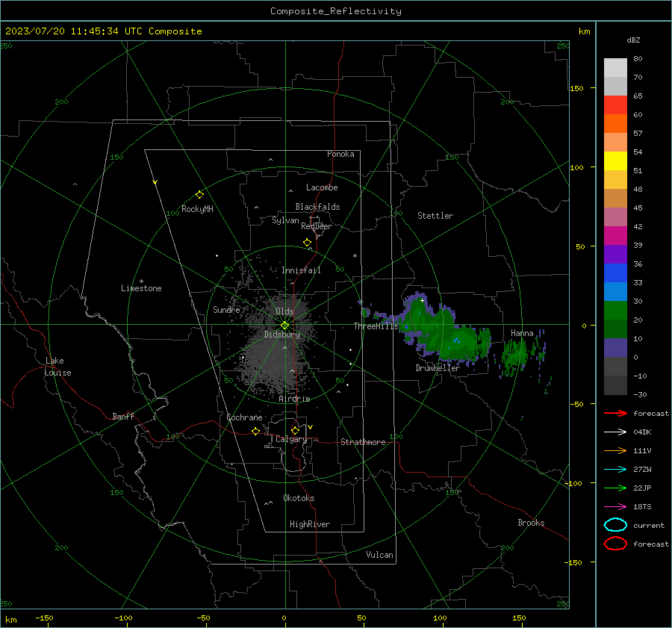Viewport: 672px width, 628px height.
Task: Click the Lake Louise label
Action: click(57, 367)
